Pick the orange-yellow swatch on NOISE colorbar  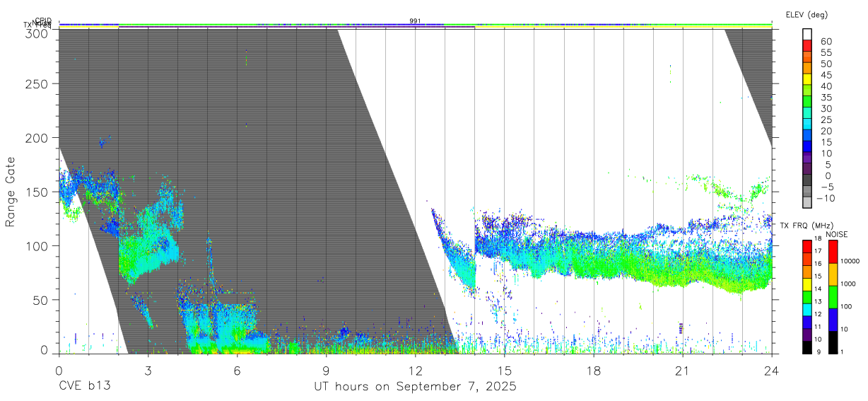[832, 274]
